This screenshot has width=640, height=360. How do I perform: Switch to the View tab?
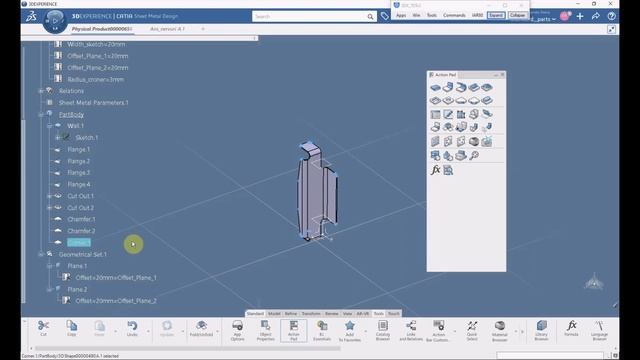pos(347,313)
